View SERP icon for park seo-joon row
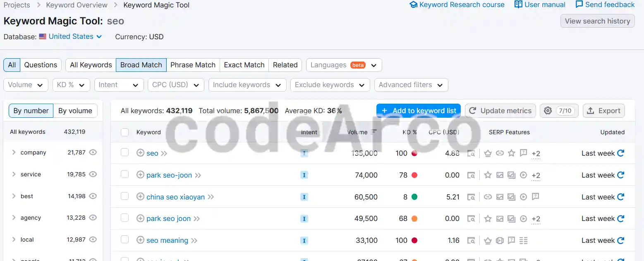 (471, 175)
